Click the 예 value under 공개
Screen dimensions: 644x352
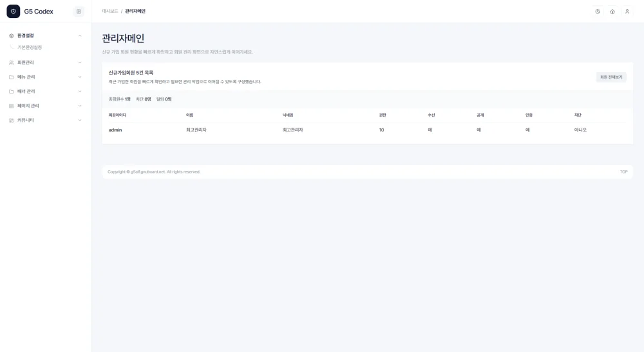coord(478,130)
